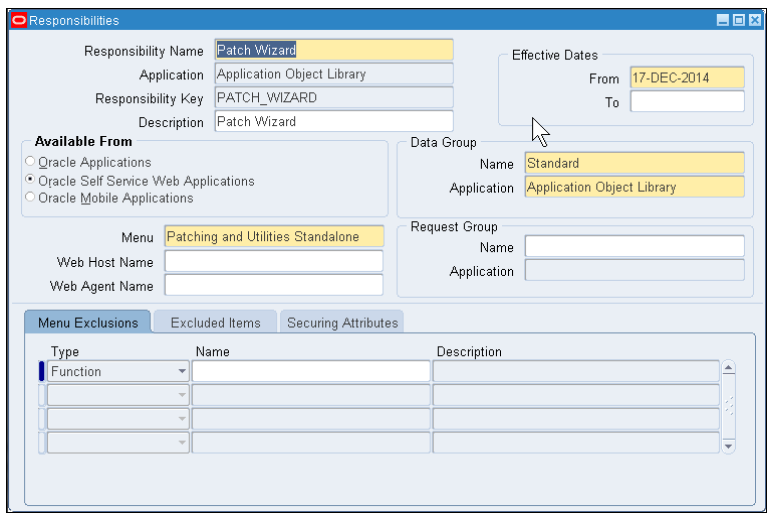This screenshot has height=518, width=772.
Task: Click the Application field under Responsibility Name
Action: coord(334,74)
